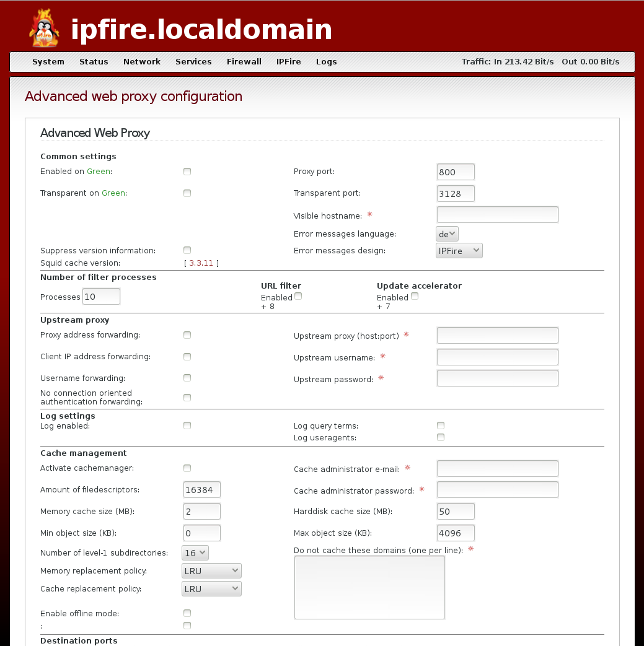Open the IPFire menu

tap(289, 62)
